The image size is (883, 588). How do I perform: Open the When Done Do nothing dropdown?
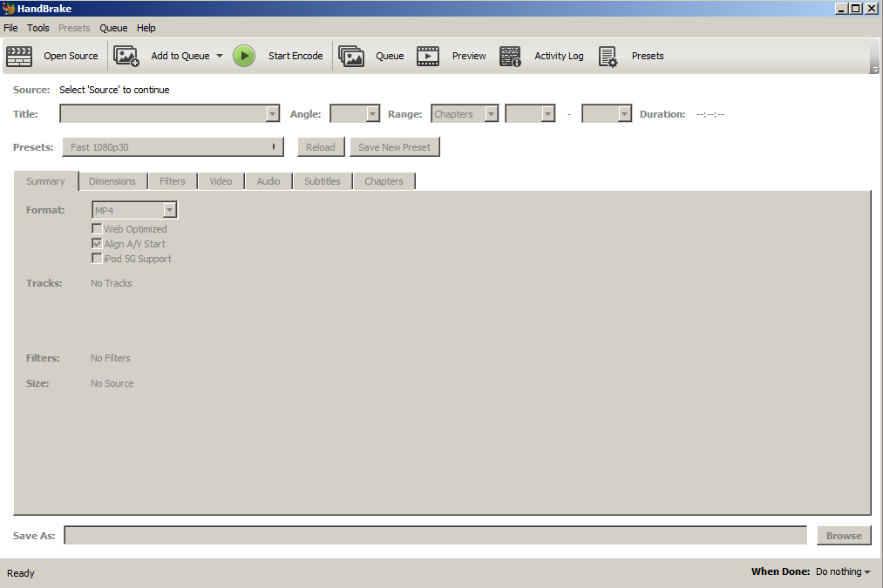pos(842,571)
